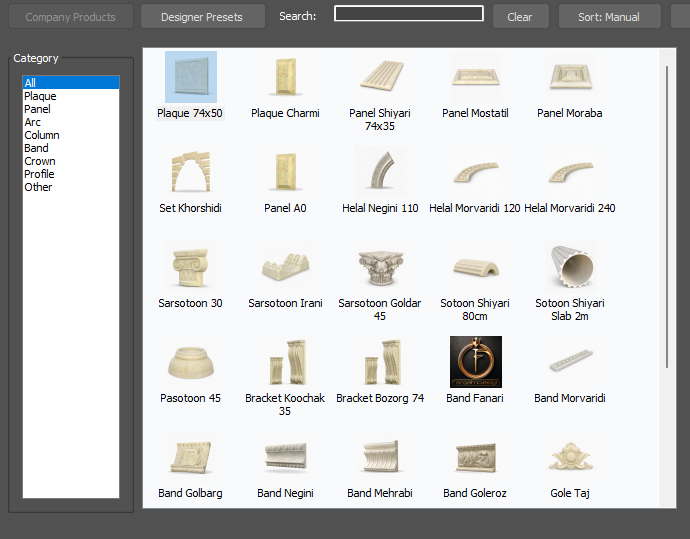Open the Company Products tab
The width and height of the screenshot is (690, 539).
71,17
